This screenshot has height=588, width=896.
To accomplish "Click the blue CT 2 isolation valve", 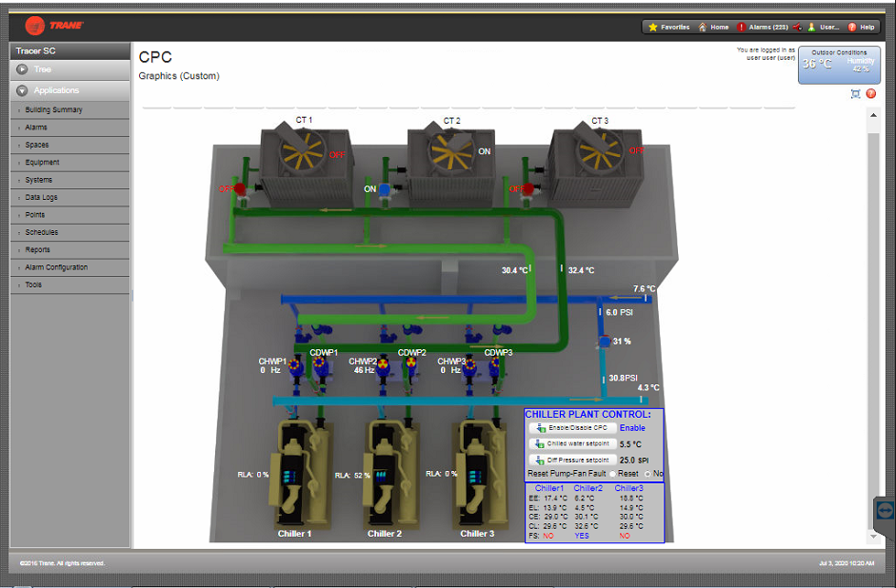I will 384,189.
